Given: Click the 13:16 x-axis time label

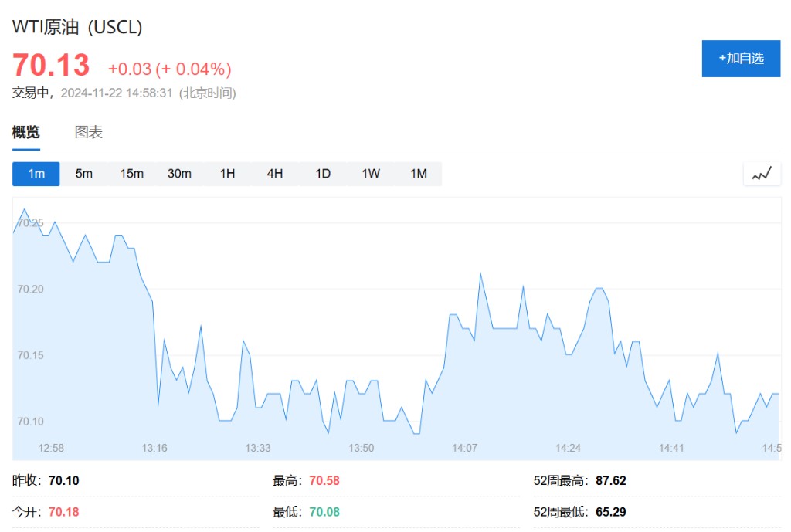Looking at the screenshot, I should (154, 448).
